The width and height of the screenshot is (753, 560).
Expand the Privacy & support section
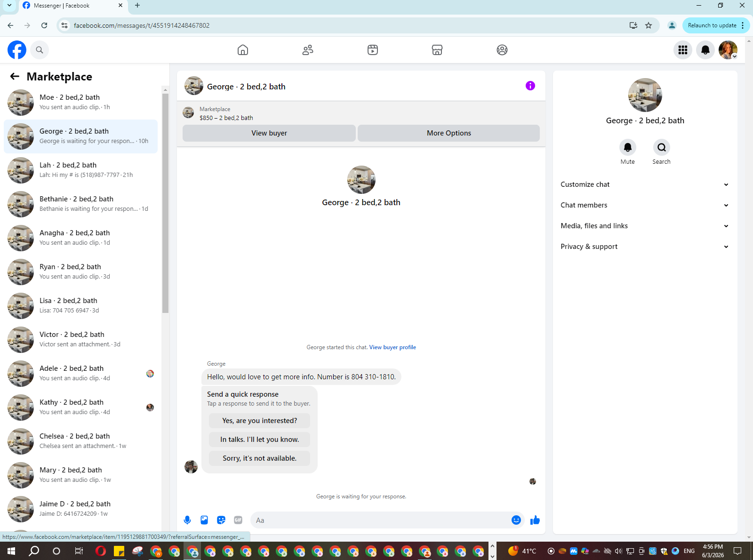(645, 247)
